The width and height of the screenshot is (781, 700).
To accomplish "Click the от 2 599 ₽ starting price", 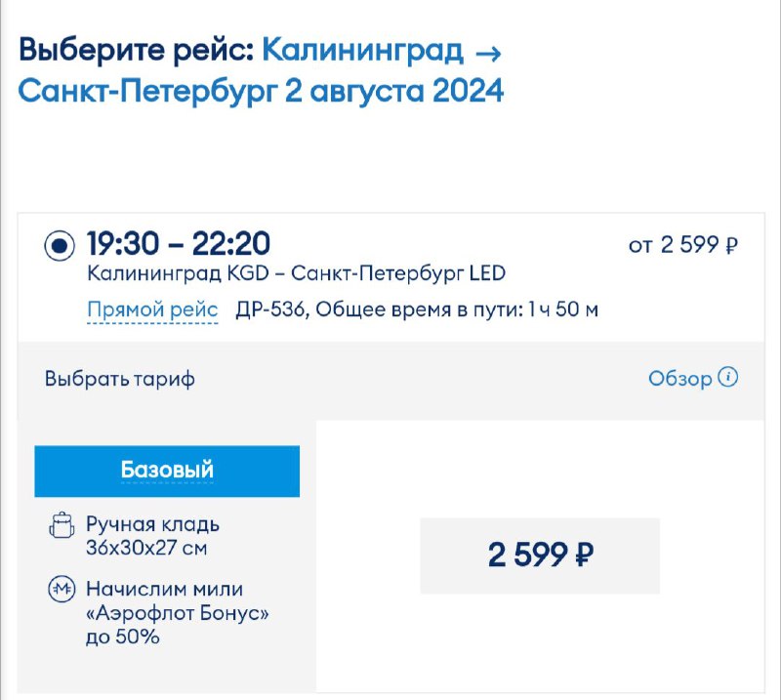I will pos(683,245).
